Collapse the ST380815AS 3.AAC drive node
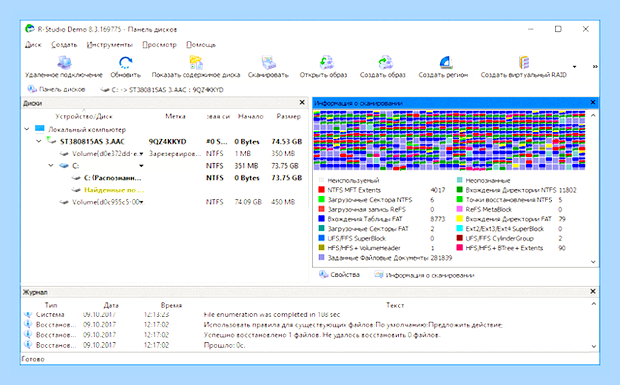Viewport: 620px width, 385px height. 39,141
